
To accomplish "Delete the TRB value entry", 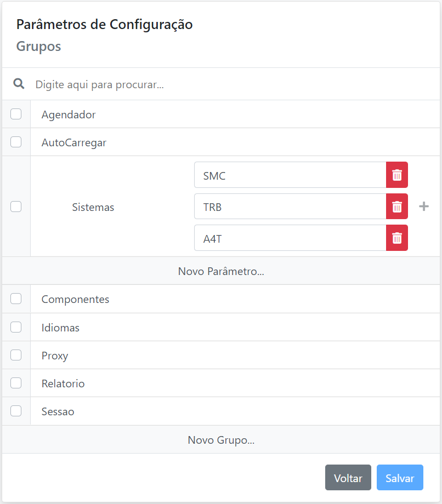I will point(396,207).
